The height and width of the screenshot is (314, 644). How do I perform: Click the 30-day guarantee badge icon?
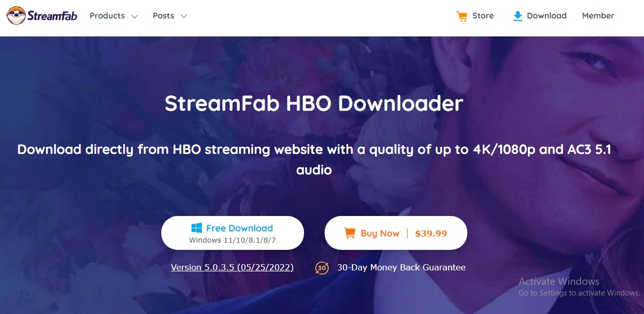[322, 268]
